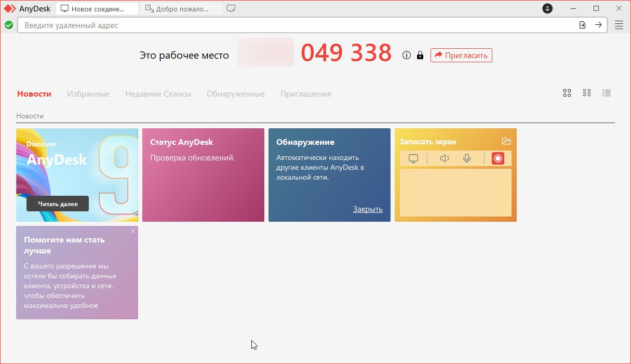The width and height of the screenshot is (631, 364).
Task: Switch to small tiles view
Action: click(x=587, y=93)
